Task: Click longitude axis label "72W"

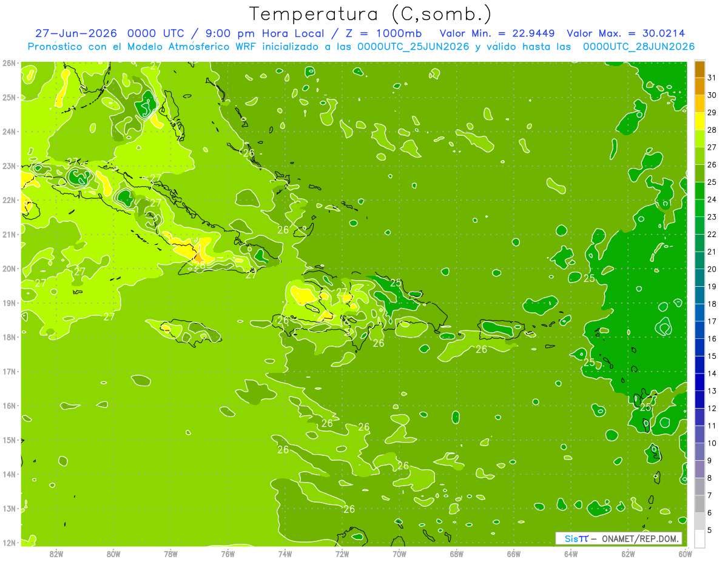Action: [342, 554]
